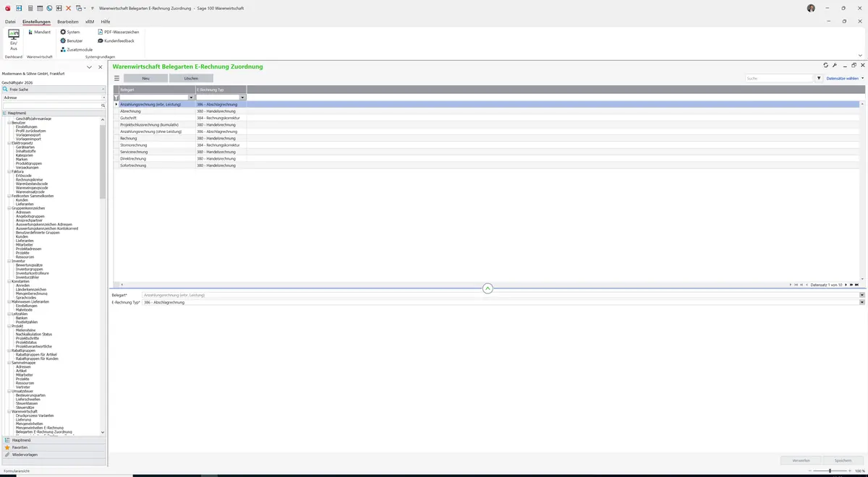Open System settings in the ribbon
This screenshot has height=477, width=868.
click(70, 32)
